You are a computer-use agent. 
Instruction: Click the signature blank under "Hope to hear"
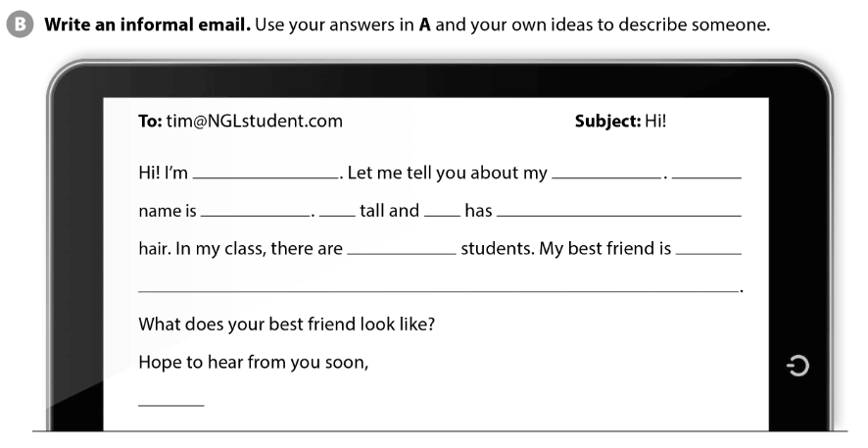click(170, 403)
